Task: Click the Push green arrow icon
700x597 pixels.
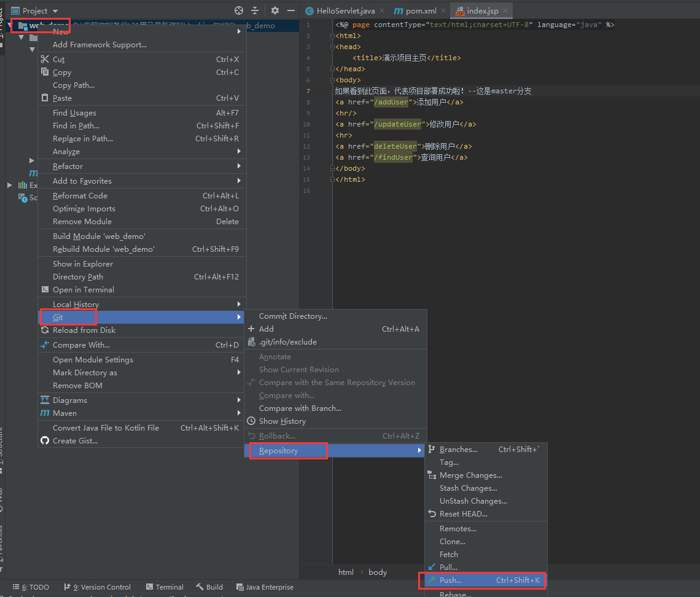Action: (x=432, y=580)
